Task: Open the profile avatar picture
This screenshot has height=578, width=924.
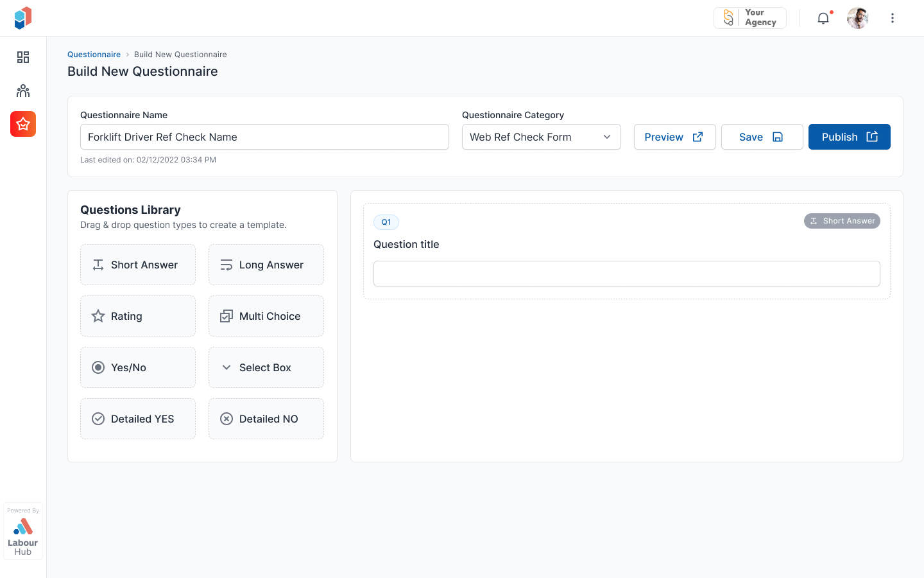Action: (x=857, y=17)
